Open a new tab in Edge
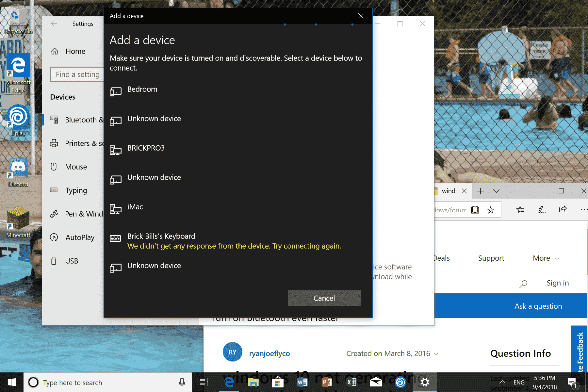Screen dimensions: 588x392 click(481, 191)
